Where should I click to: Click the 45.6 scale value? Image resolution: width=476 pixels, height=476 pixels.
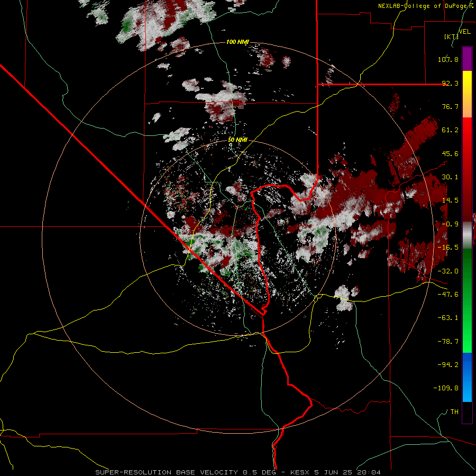pos(450,153)
